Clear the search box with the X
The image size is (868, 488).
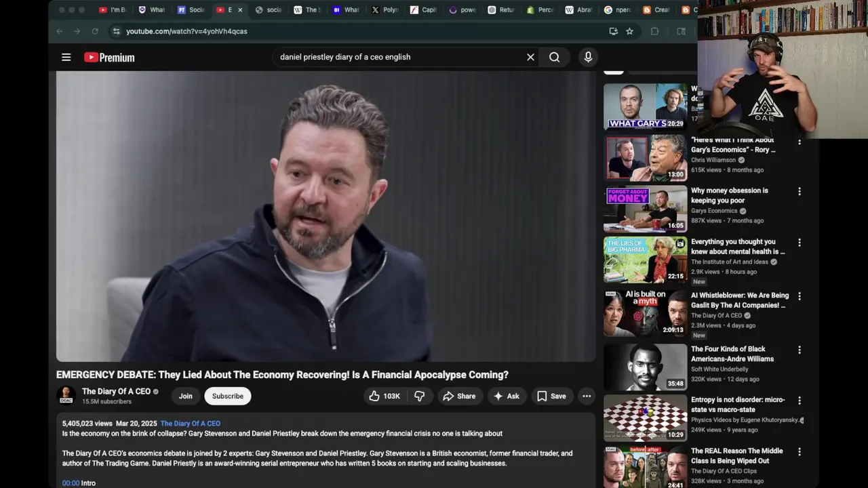pyautogui.click(x=530, y=58)
